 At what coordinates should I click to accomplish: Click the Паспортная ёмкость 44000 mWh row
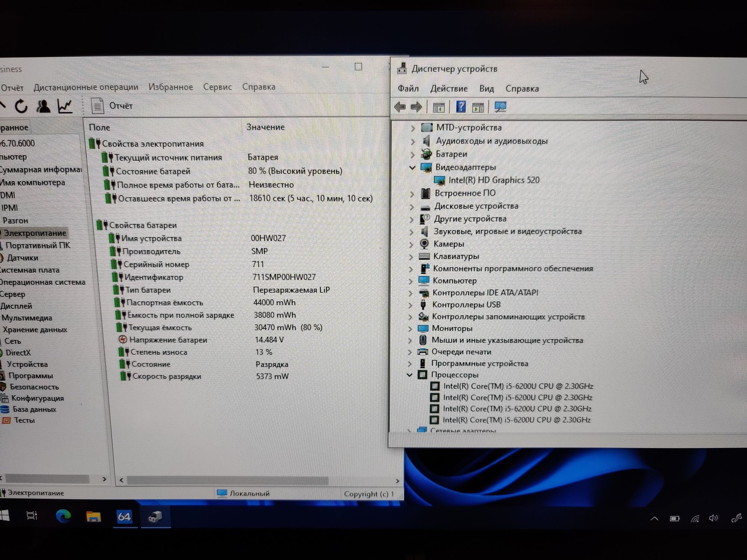(205, 302)
